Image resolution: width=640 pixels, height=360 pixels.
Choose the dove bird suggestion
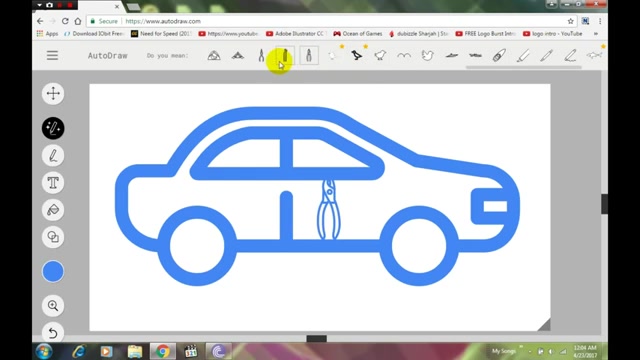(x=427, y=55)
